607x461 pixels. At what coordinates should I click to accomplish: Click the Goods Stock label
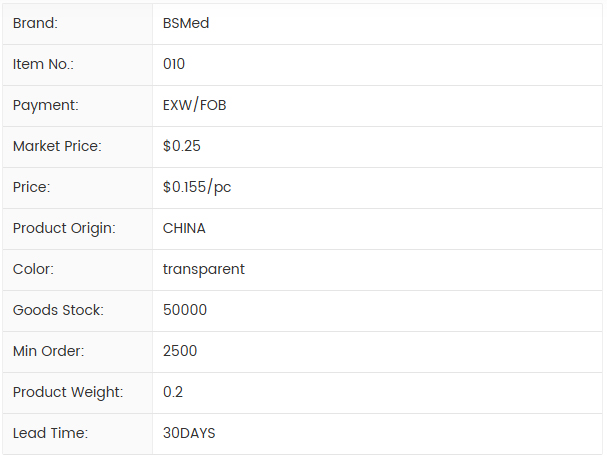[58, 310]
